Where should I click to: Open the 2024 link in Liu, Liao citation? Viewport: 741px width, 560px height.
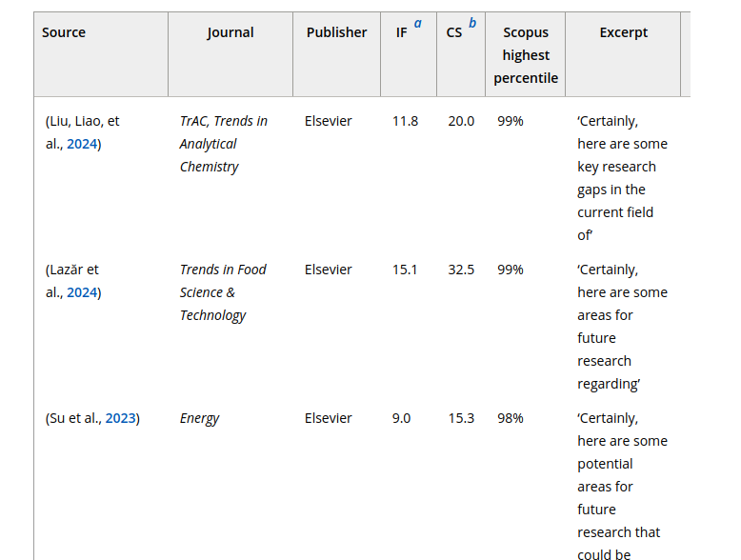click(82, 144)
